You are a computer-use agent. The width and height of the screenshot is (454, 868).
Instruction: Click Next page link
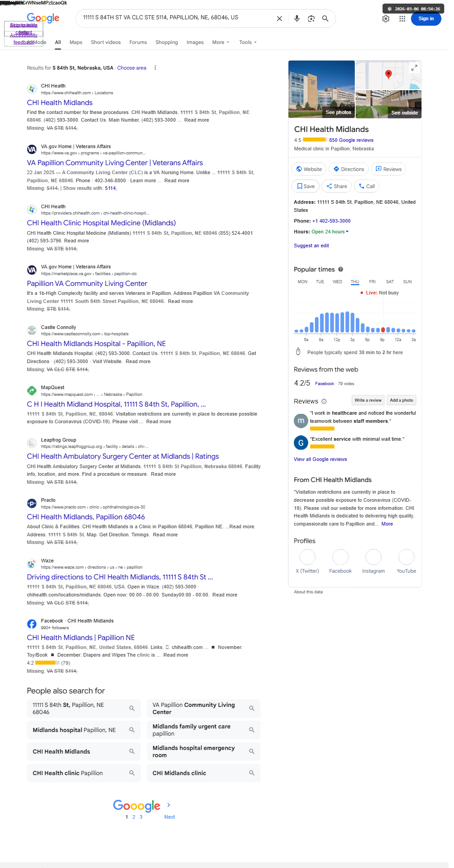[x=170, y=817]
